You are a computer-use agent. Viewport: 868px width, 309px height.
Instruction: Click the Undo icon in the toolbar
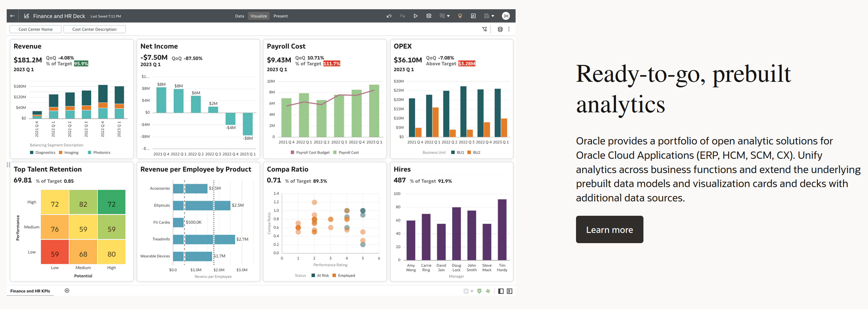[x=389, y=16]
